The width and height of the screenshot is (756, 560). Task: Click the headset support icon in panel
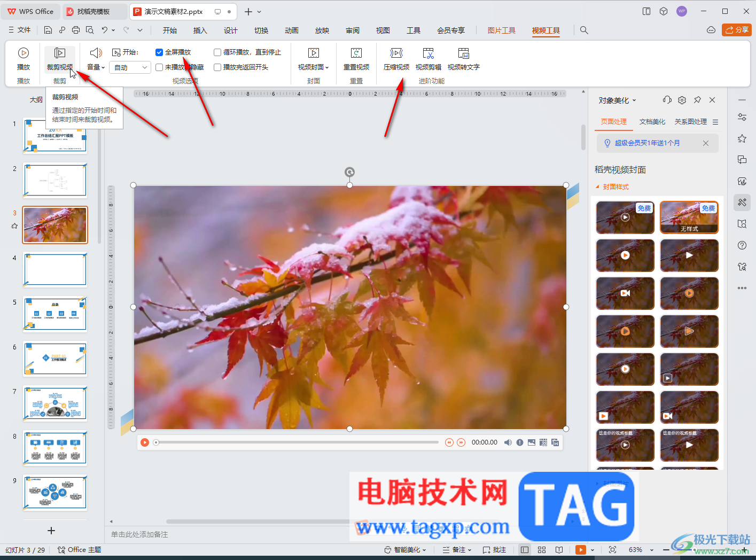click(667, 100)
